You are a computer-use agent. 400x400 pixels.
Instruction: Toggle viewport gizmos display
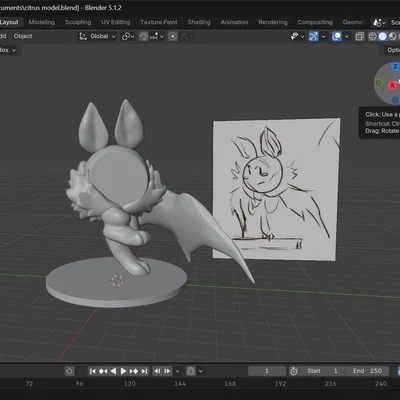coord(314,36)
